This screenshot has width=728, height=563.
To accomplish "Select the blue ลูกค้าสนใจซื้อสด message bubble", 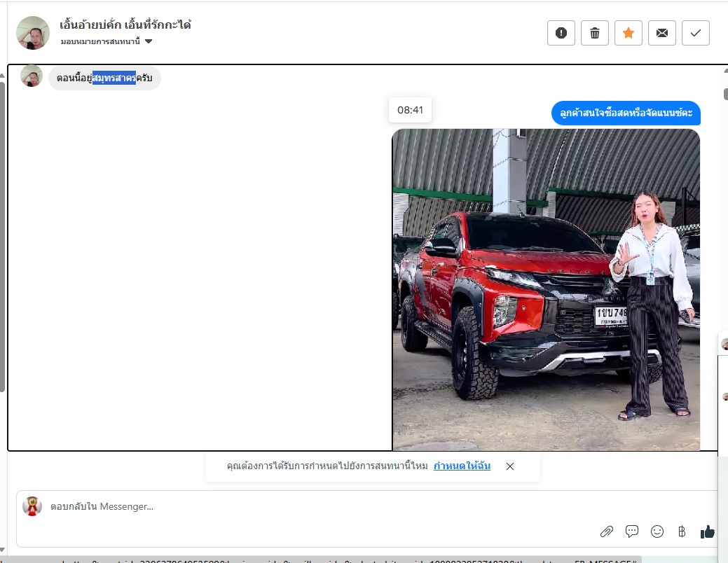I will [626, 113].
